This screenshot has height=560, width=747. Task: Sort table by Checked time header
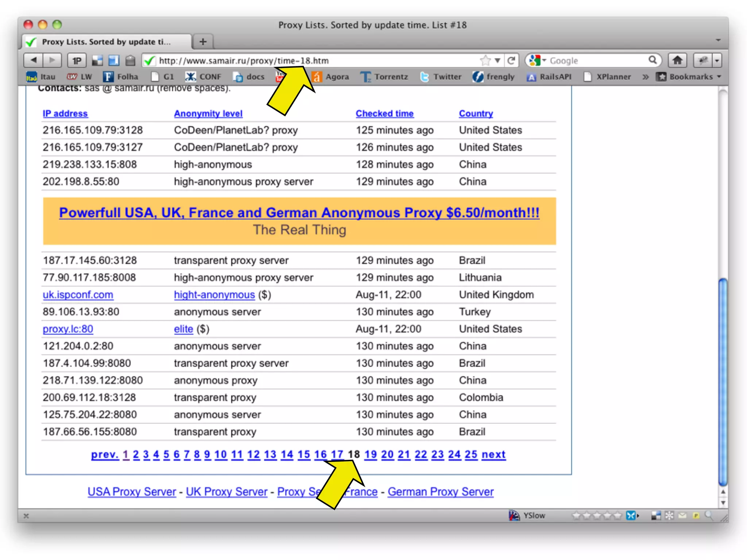[384, 113]
